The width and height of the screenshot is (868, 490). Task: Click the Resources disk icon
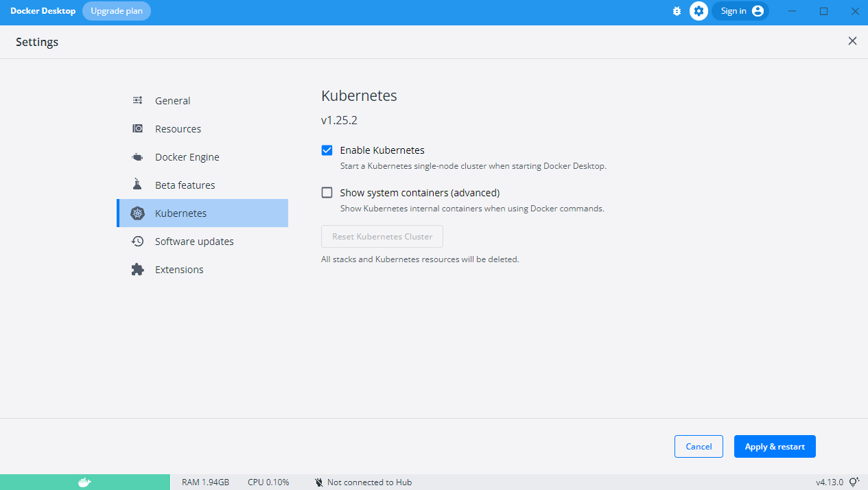point(137,128)
